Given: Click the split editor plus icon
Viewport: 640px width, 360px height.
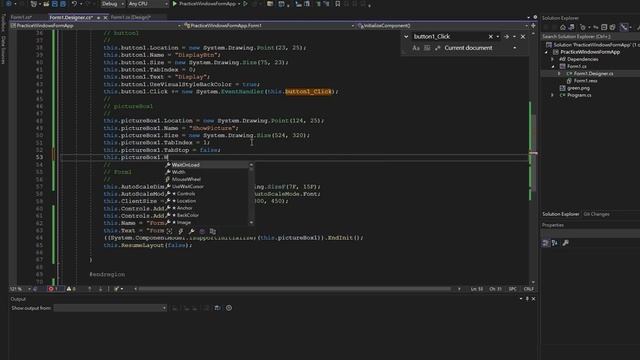Looking at the screenshot, I should click(533, 25).
